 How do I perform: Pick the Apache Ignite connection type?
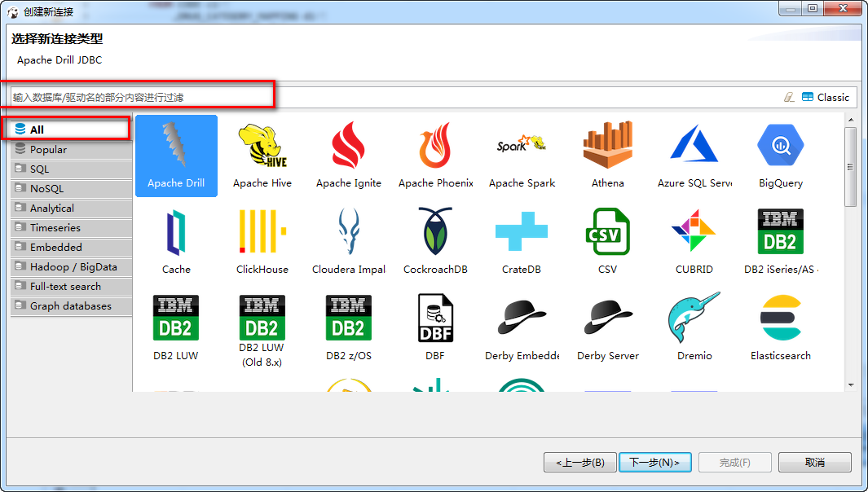[349, 156]
